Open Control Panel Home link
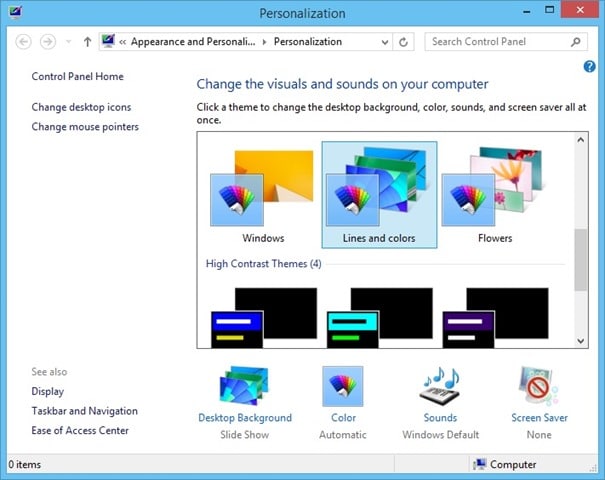 [x=78, y=76]
